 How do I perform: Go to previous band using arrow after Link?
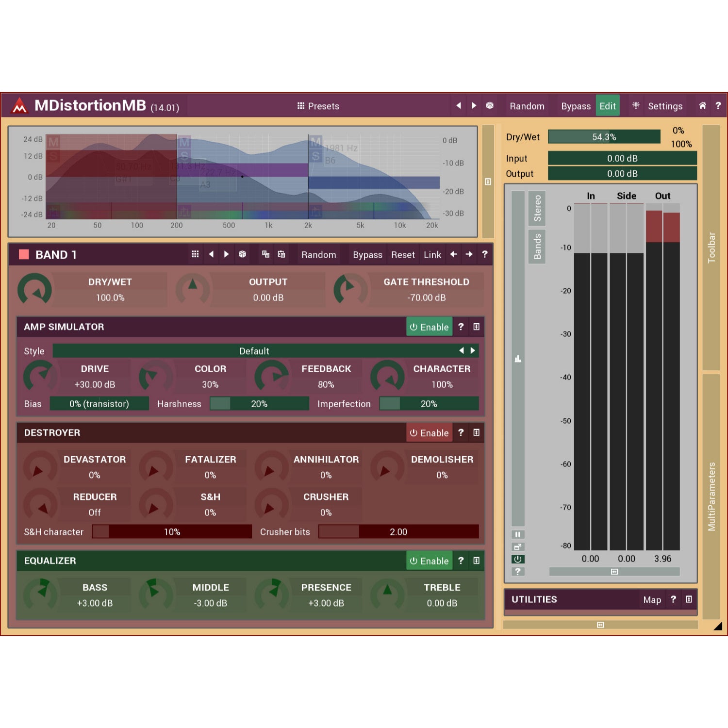(453, 254)
